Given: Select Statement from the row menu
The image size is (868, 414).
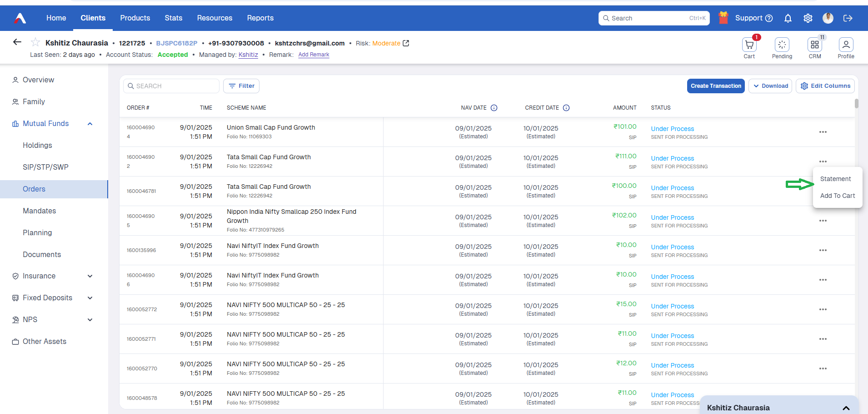Looking at the screenshot, I should click(x=835, y=179).
